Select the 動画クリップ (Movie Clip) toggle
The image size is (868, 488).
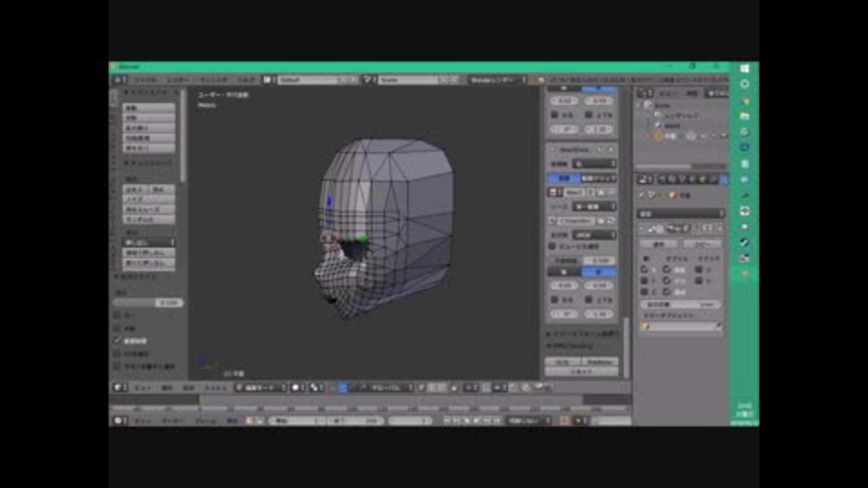click(x=599, y=178)
